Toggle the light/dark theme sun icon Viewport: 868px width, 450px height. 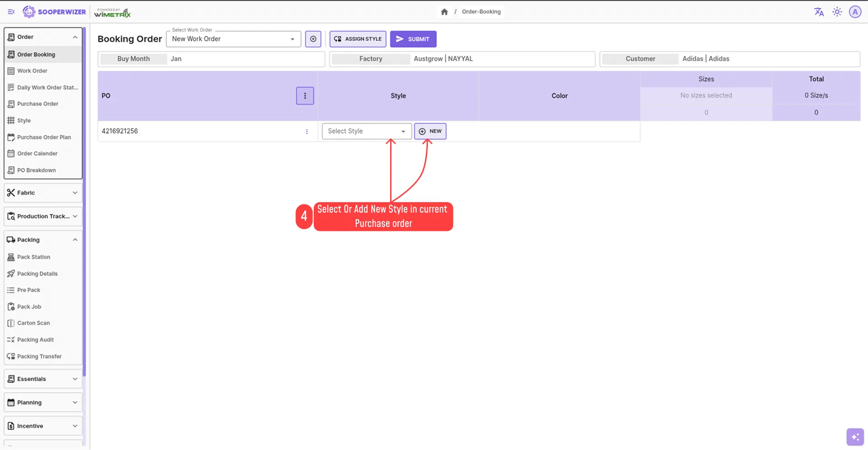[x=837, y=12]
